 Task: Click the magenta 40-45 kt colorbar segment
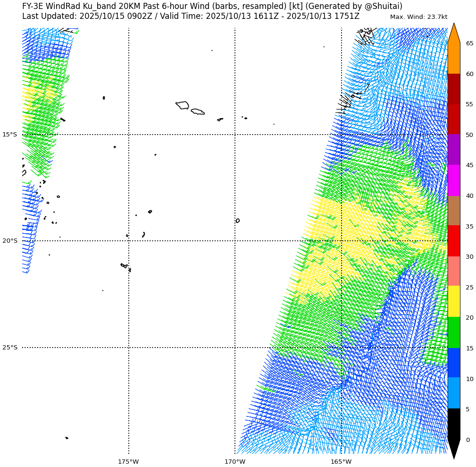tap(454, 180)
